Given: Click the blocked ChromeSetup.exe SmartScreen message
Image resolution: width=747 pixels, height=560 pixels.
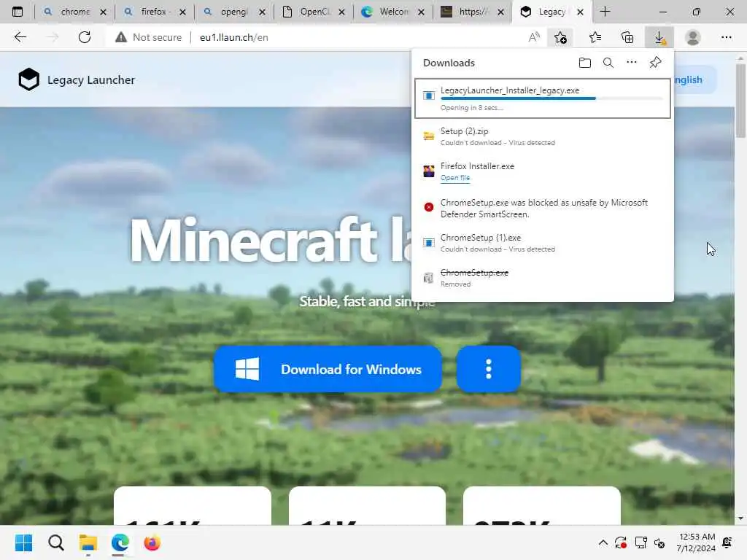Looking at the screenshot, I should [543, 208].
